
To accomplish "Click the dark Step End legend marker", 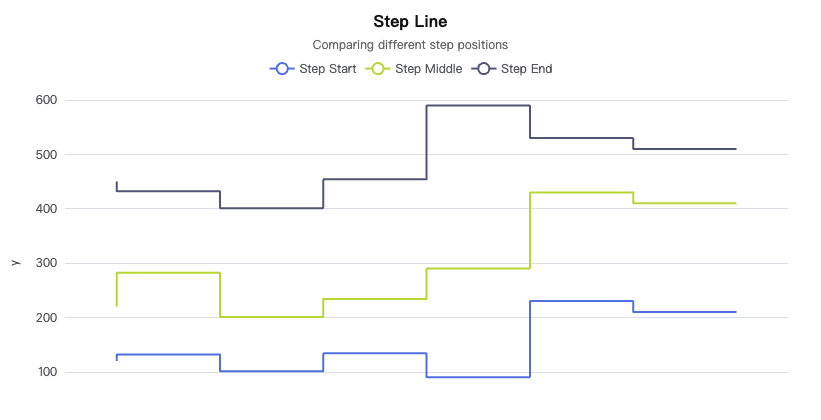I will pyautogui.click(x=484, y=69).
